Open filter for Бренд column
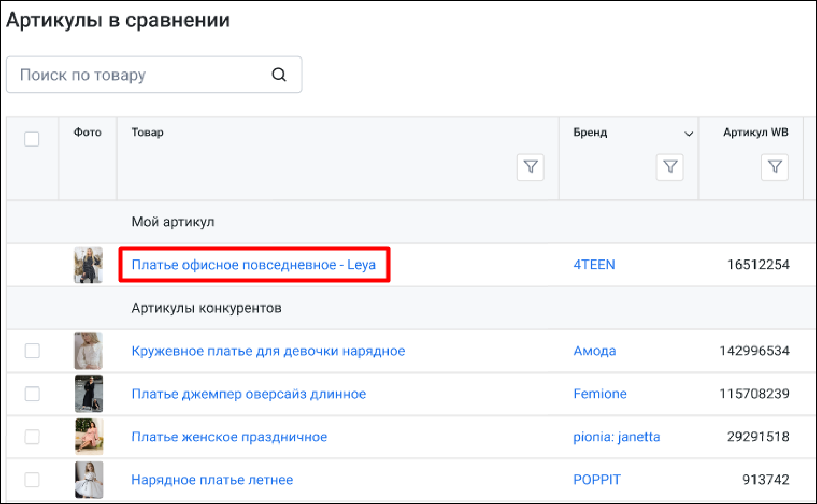 670,167
